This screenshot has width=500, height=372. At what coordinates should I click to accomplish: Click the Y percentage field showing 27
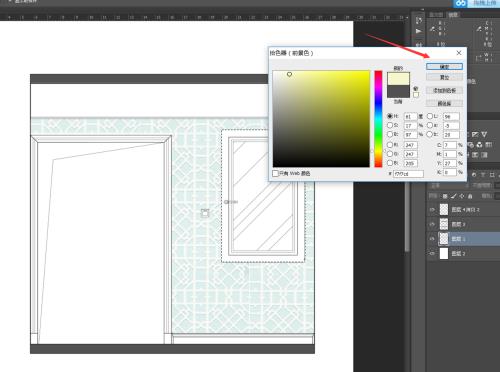pyautogui.click(x=450, y=163)
